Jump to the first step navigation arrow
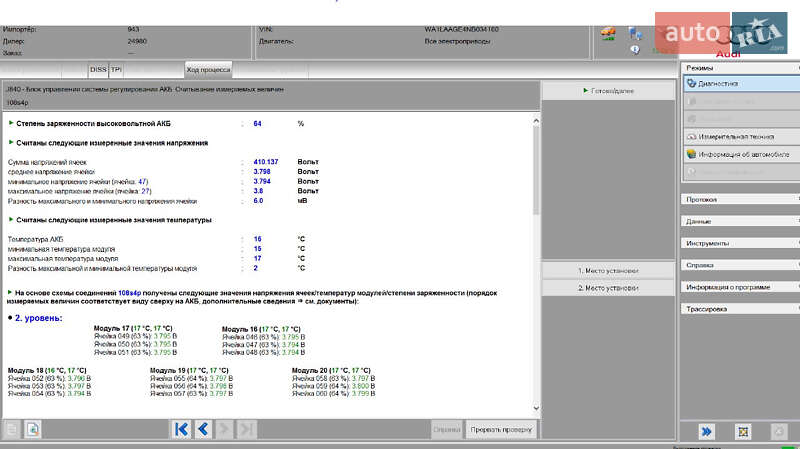 point(182,429)
